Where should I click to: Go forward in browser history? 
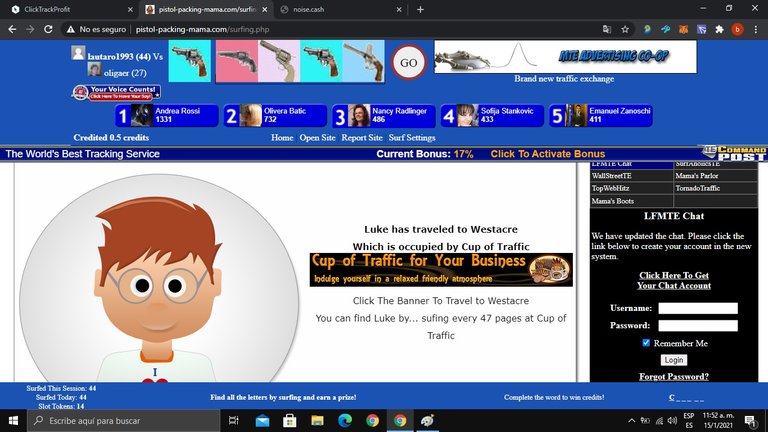click(x=30, y=29)
